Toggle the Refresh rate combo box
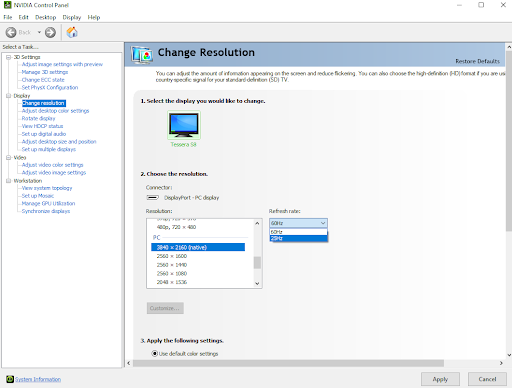 click(x=298, y=223)
